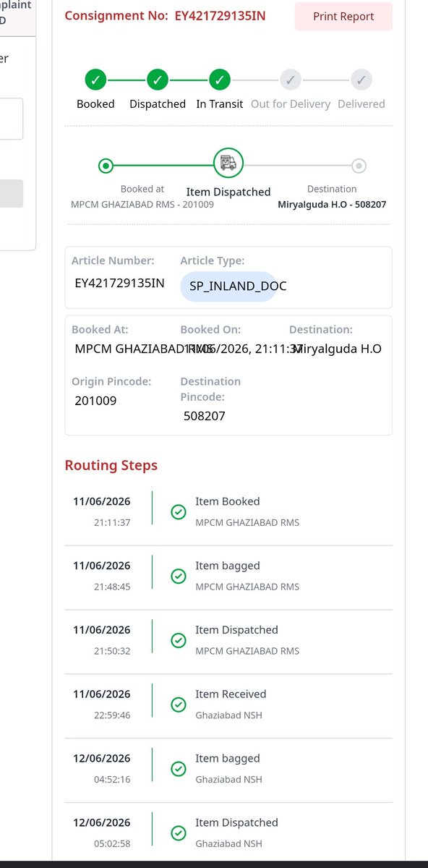
Task: Click check icon beside Item Dispatched 05:02:58
Action: [178, 833]
